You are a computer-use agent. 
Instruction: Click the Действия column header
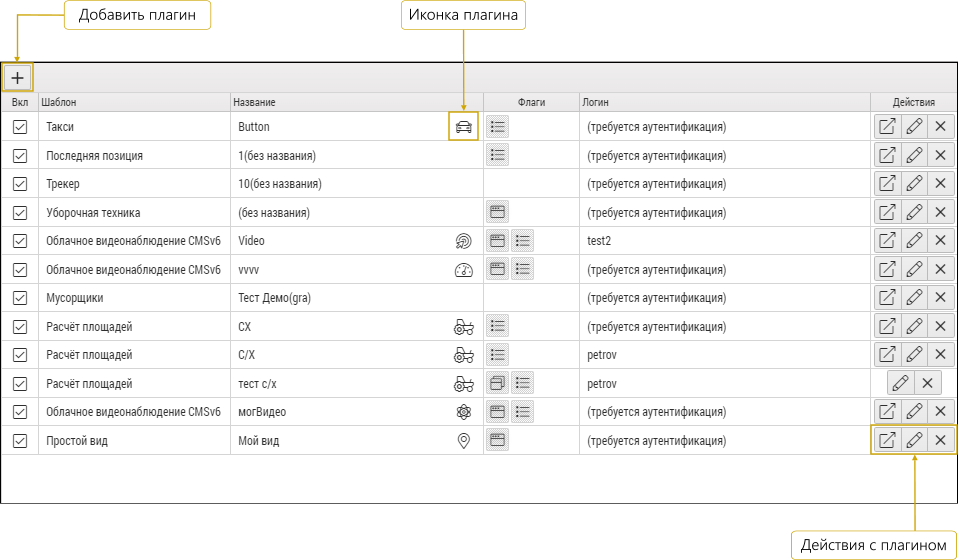coord(913,103)
